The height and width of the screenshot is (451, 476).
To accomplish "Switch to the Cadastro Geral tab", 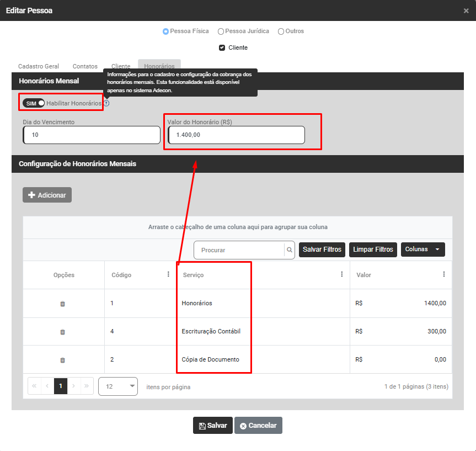I will pyautogui.click(x=39, y=66).
